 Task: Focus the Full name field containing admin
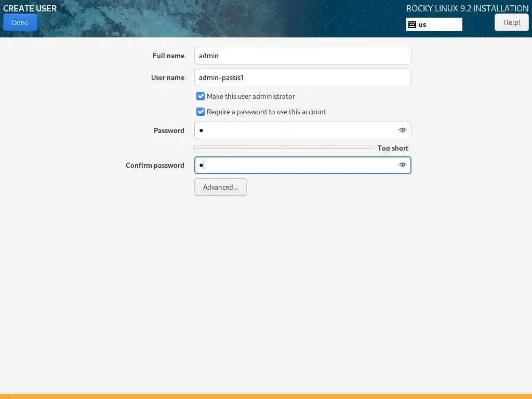point(303,56)
